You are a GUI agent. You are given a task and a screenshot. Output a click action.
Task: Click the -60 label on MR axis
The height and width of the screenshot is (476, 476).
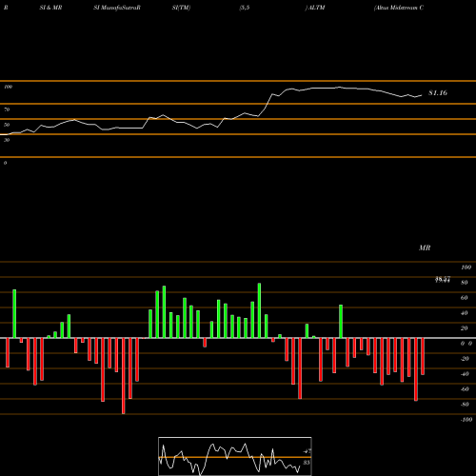[x=465, y=389]
